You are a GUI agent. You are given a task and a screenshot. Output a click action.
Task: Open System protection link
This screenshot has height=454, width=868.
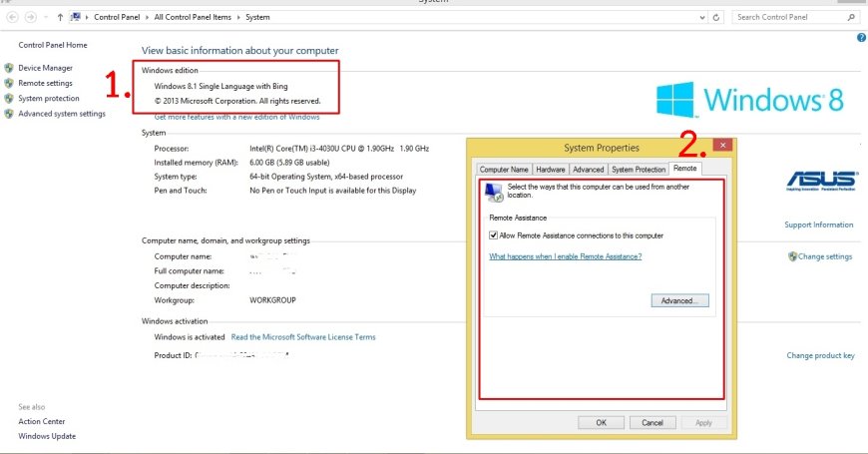(x=49, y=99)
